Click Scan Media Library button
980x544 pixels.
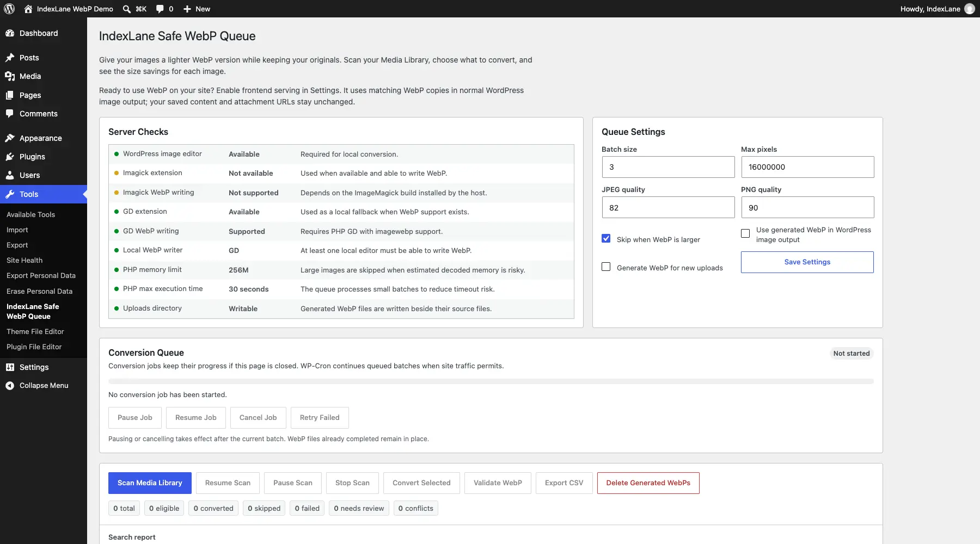pyautogui.click(x=150, y=483)
